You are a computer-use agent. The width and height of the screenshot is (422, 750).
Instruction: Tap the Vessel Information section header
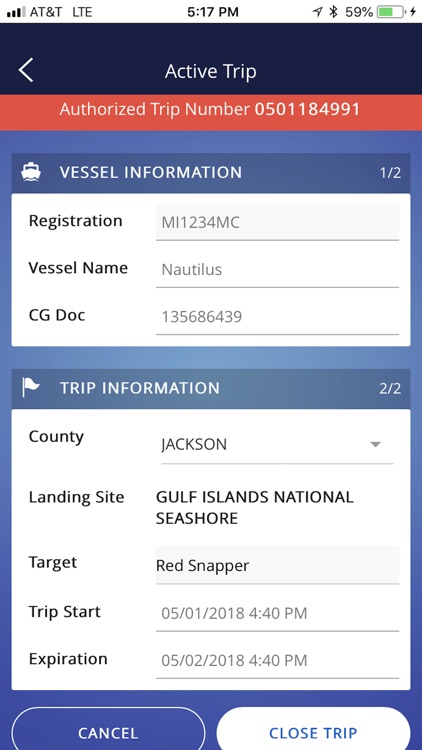click(211, 173)
